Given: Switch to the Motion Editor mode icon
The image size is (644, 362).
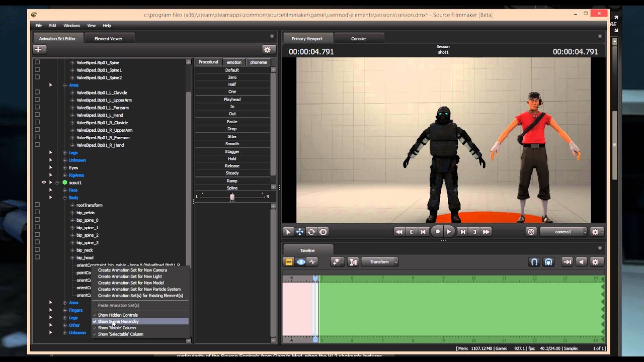Looking at the screenshot, I should (x=301, y=262).
